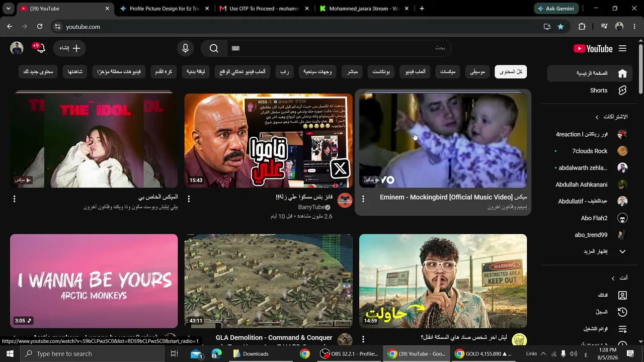Image resolution: width=644 pixels, height=362 pixels.
Task: Switch to the Use OTP To Proceed Gmail tab
Action: (x=264, y=9)
